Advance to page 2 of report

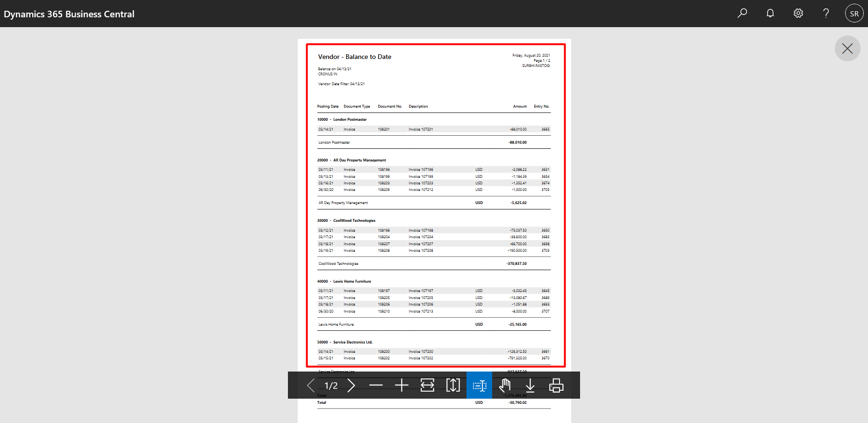click(351, 385)
